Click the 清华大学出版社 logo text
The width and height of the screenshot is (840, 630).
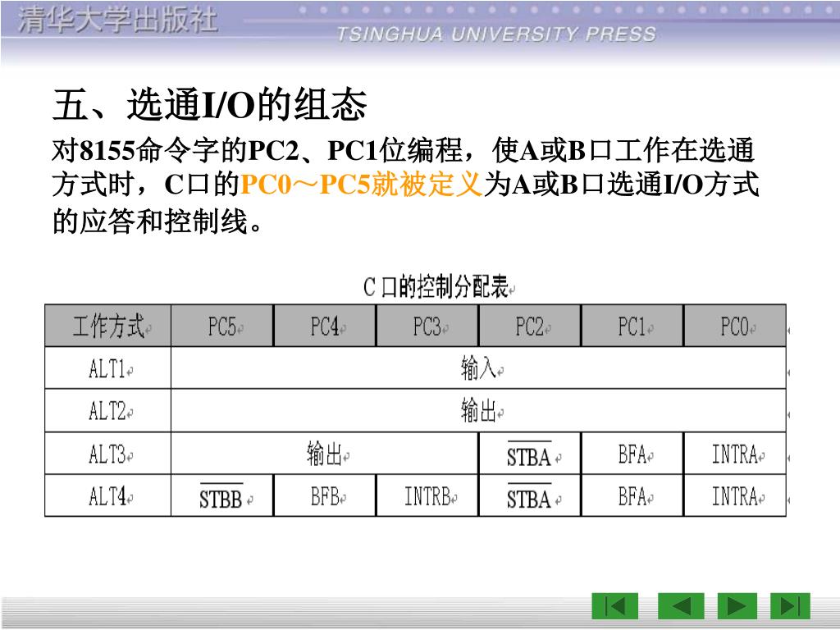117,21
